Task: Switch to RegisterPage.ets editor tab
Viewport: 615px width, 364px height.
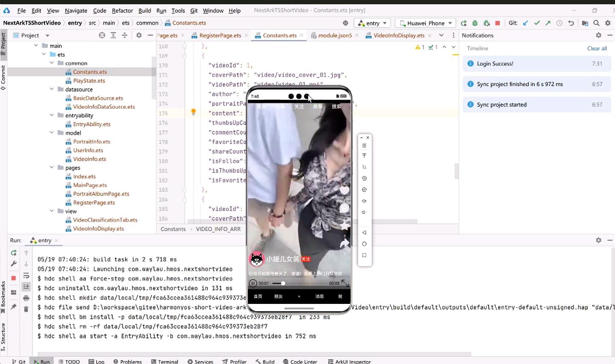Action: pos(220,35)
